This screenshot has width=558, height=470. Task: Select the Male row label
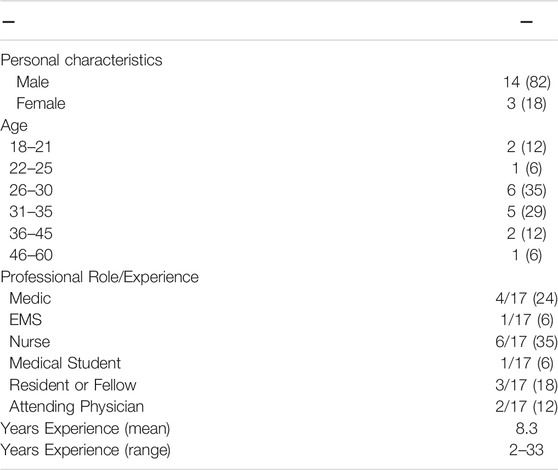[x=33, y=82]
